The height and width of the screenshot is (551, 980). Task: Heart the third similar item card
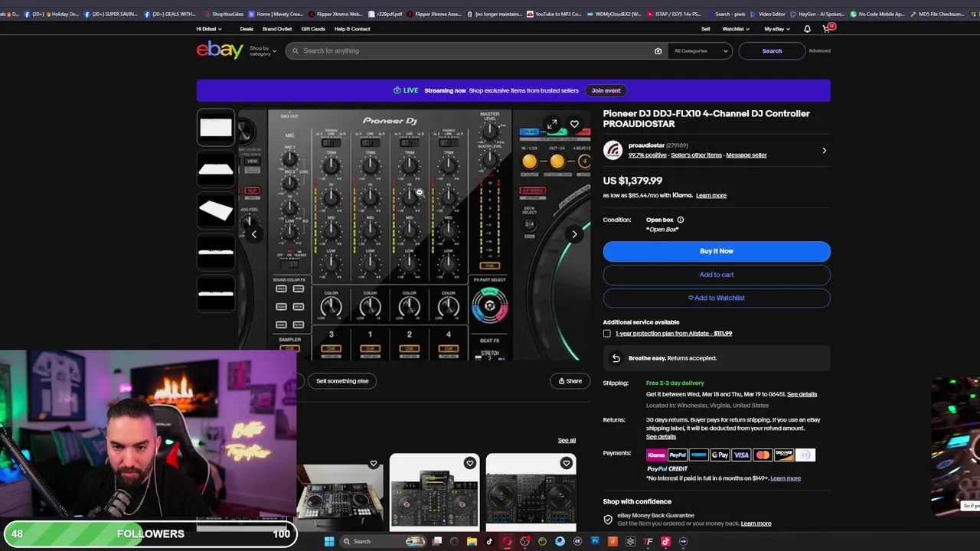pyautogui.click(x=566, y=464)
